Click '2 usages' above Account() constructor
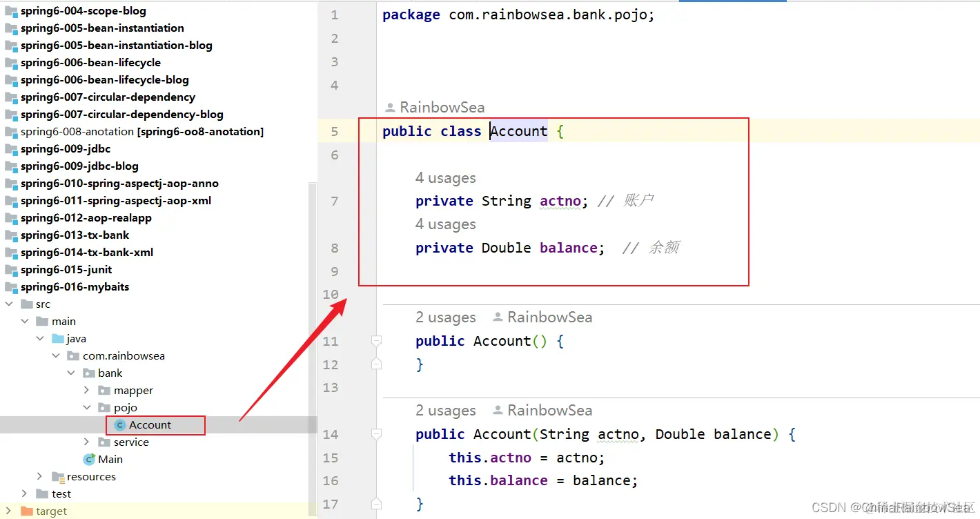The width and height of the screenshot is (980, 519). (446, 317)
